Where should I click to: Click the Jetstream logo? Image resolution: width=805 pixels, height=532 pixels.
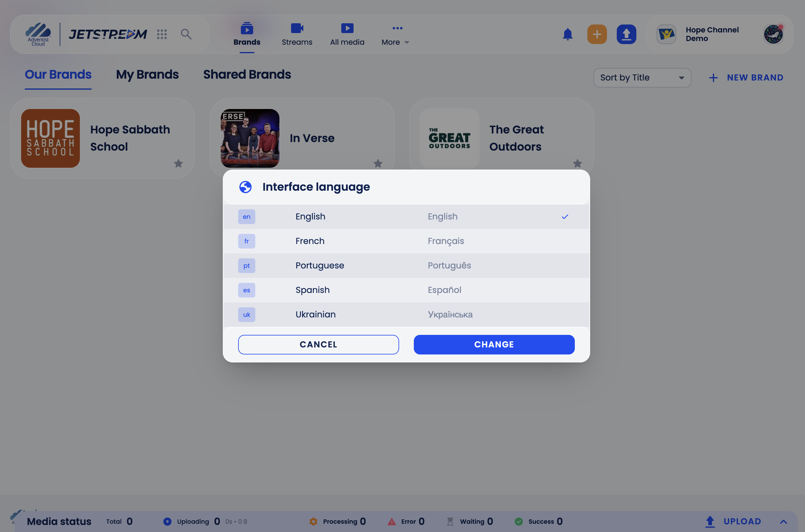pyautogui.click(x=108, y=34)
